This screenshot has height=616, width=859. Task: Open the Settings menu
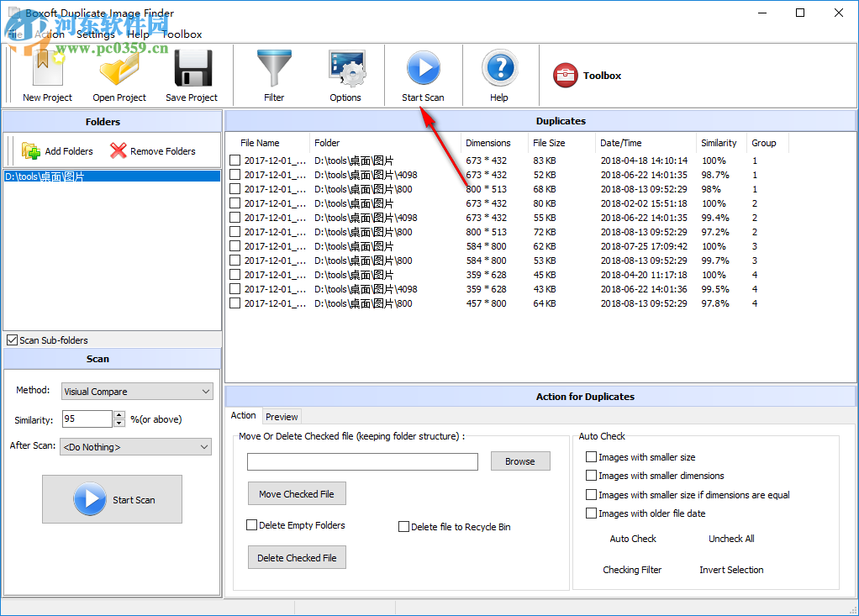click(x=96, y=34)
